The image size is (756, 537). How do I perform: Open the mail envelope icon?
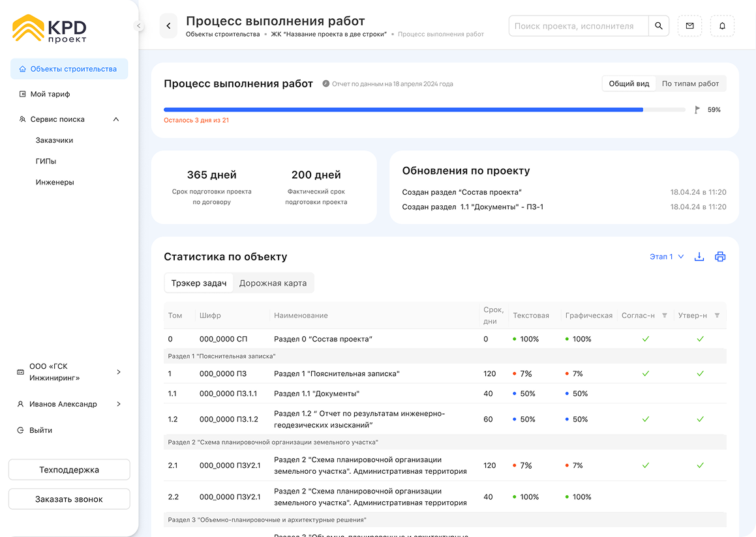[689, 26]
